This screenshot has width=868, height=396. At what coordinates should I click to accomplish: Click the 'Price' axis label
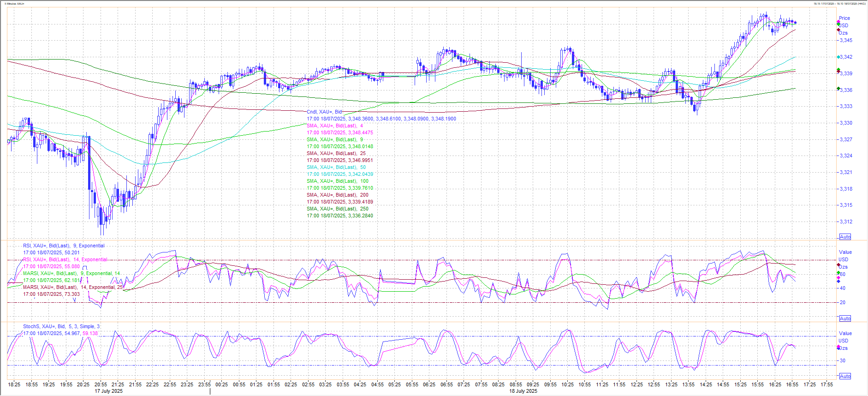pos(844,18)
